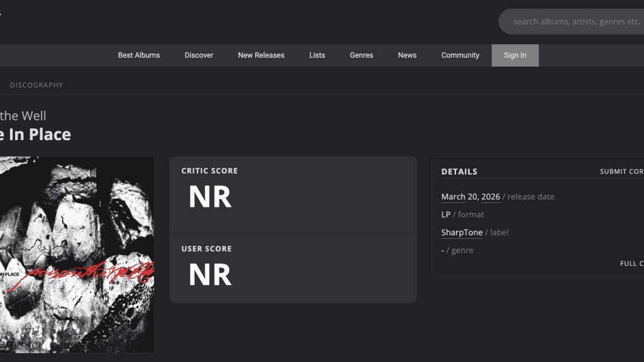Click the 2026 release year link
This screenshot has height=362, width=644.
491,197
